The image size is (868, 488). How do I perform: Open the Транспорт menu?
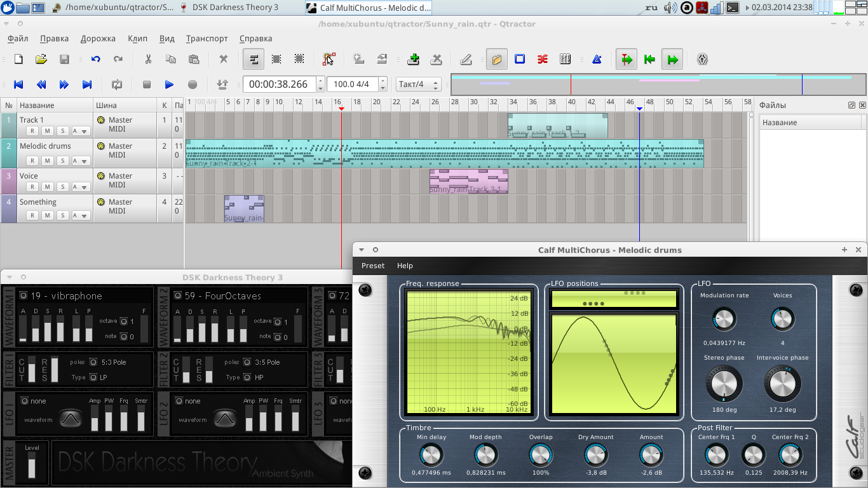coord(207,38)
